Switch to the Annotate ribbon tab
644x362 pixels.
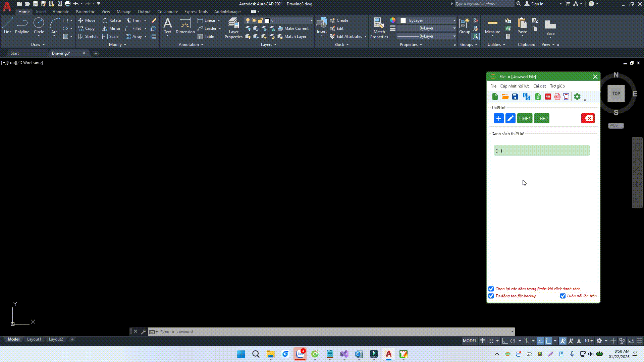click(x=61, y=12)
